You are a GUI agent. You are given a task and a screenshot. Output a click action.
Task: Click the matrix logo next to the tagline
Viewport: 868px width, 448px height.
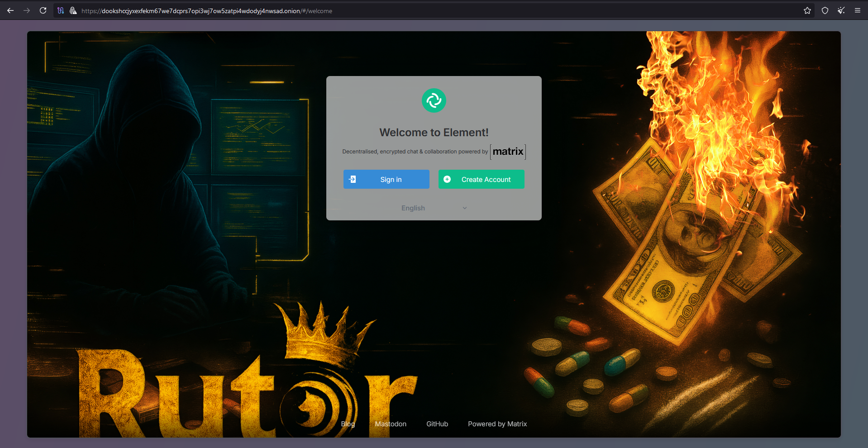pos(507,152)
